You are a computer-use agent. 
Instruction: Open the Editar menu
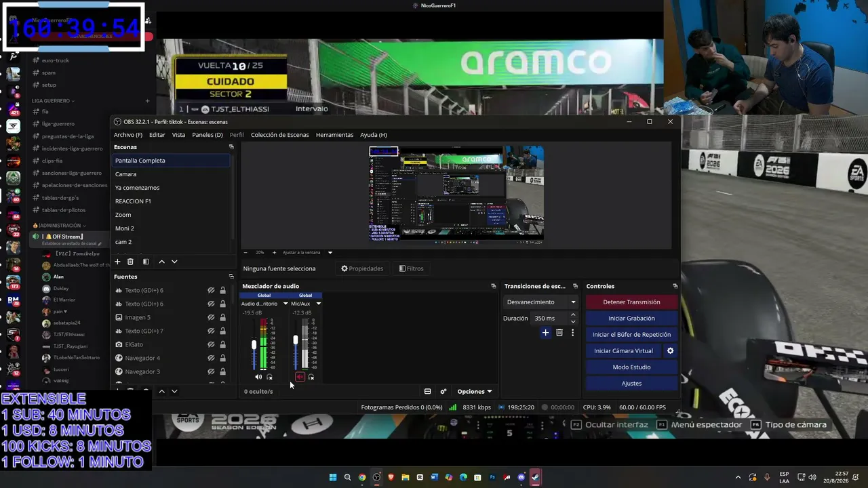tap(157, 135)
